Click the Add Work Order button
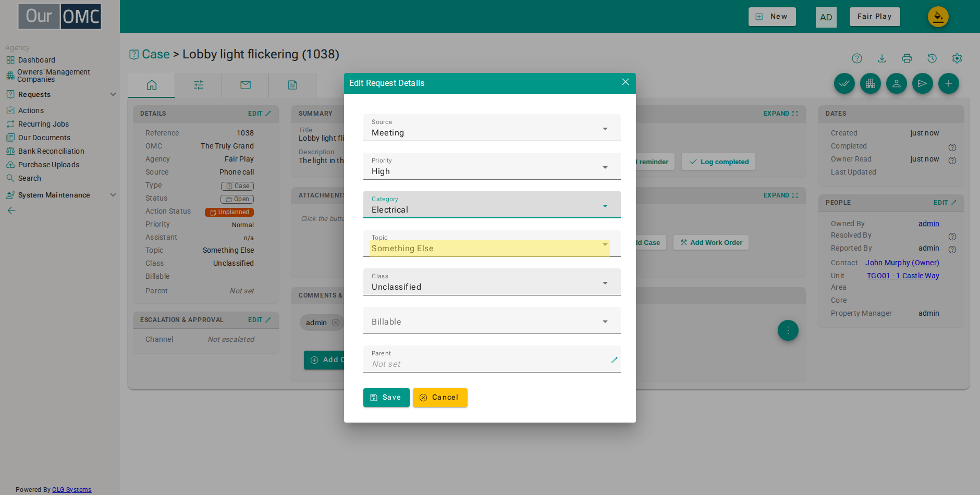This screenshot has height=495, width=980. [x=711, y=242]
